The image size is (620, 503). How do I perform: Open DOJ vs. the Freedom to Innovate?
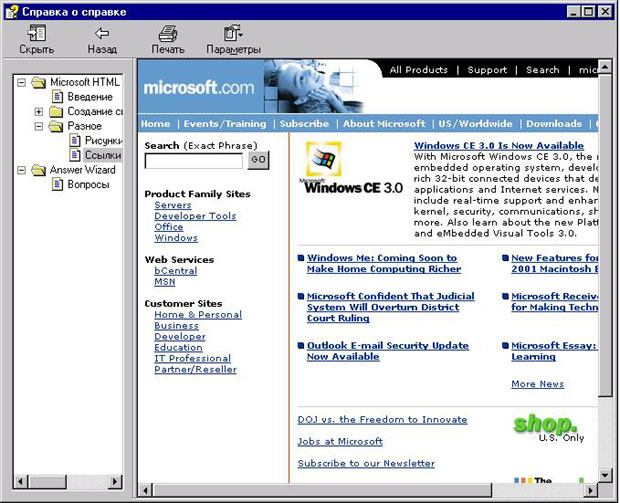[x=382, y=420]
